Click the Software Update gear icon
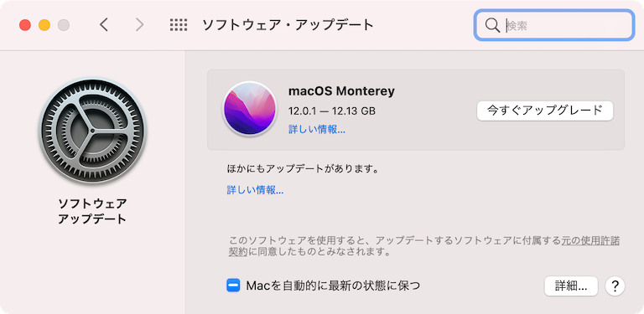The height and width of the screenshot is (314, 644). [92, 131]
